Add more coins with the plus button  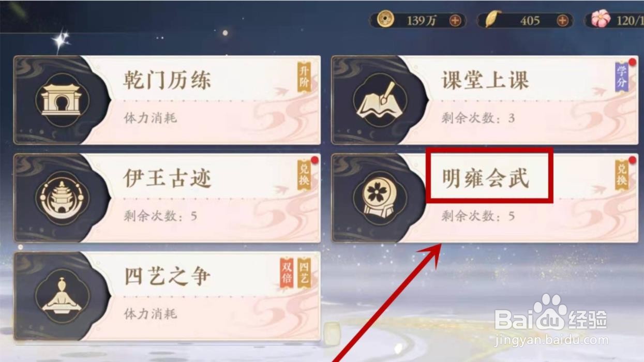(455, 21)
